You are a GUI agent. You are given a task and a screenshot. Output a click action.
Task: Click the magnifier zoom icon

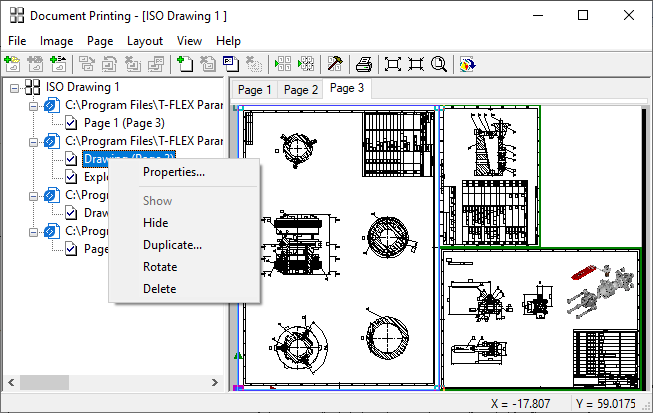click(x=439, y=64)
